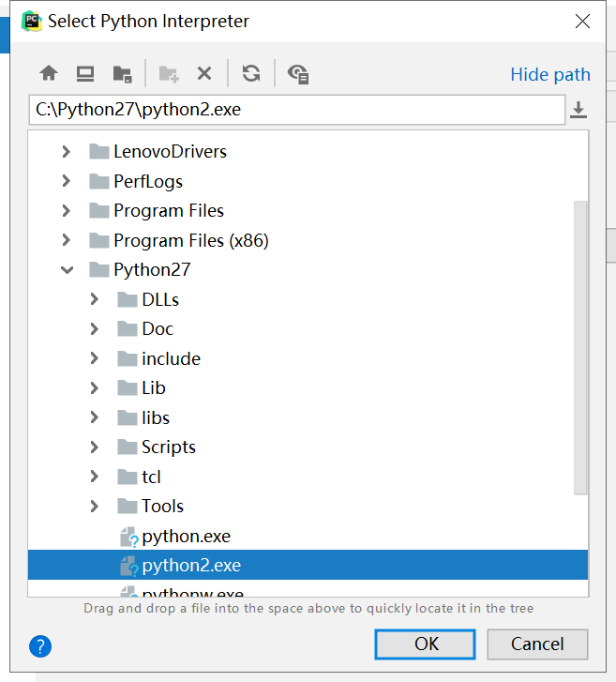
Task: Click the Cancel button
Action: pos(537,644)
